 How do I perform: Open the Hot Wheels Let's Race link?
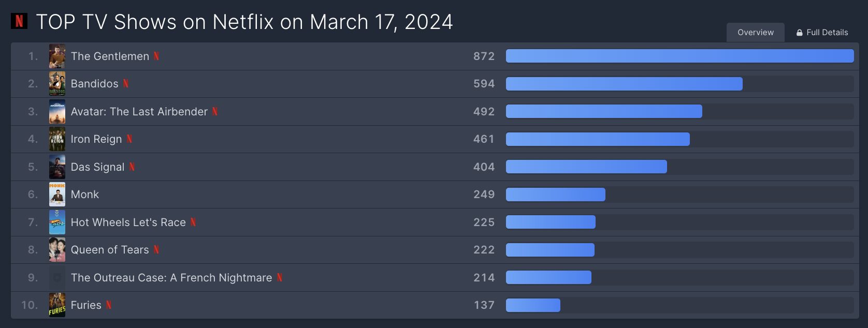(x=128, y=222)
